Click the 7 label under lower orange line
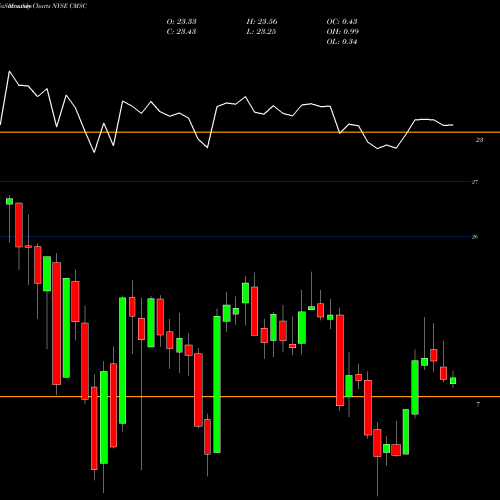 coord(478,404)
